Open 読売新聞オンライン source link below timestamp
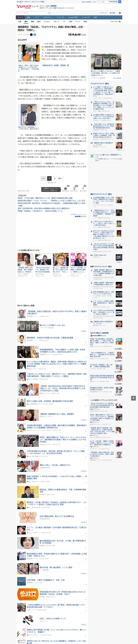138x644 pixels. tap(80, 216)
